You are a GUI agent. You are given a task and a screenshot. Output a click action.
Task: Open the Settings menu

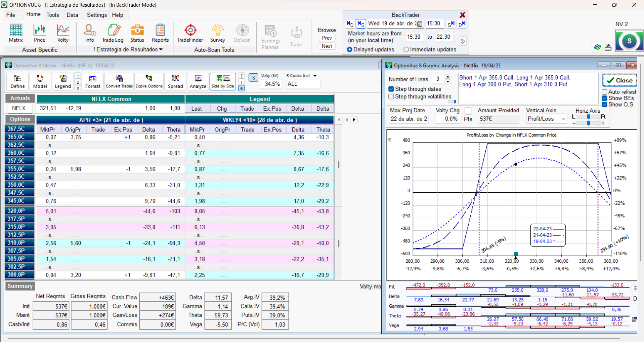(x=97, y=15)
